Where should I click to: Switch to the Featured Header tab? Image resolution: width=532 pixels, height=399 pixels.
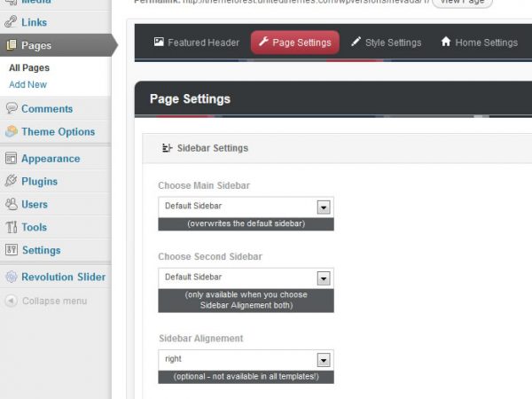pyautogui.click(x=195, y=43)
